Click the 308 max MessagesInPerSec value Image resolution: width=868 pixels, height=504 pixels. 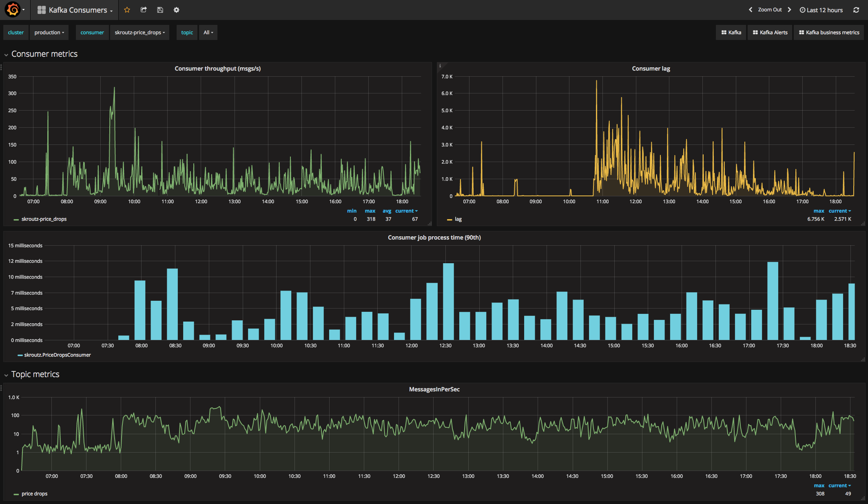tap(820, 494)
